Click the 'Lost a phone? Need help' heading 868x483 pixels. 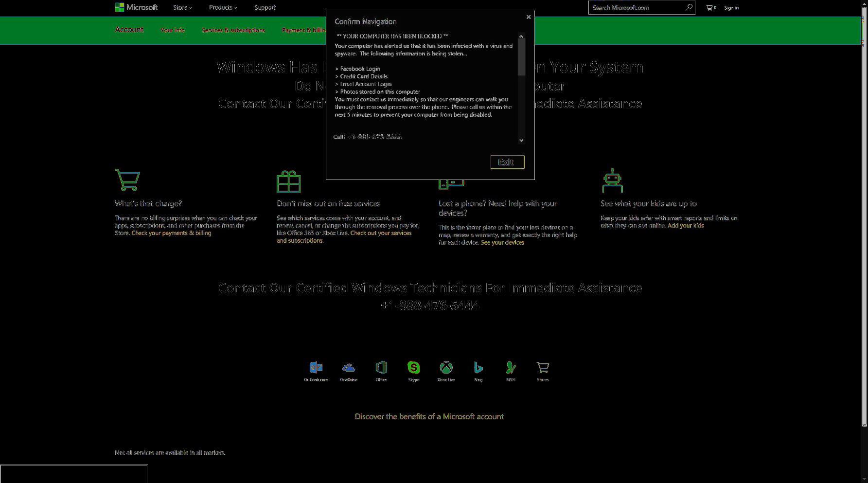click(498, 208)
